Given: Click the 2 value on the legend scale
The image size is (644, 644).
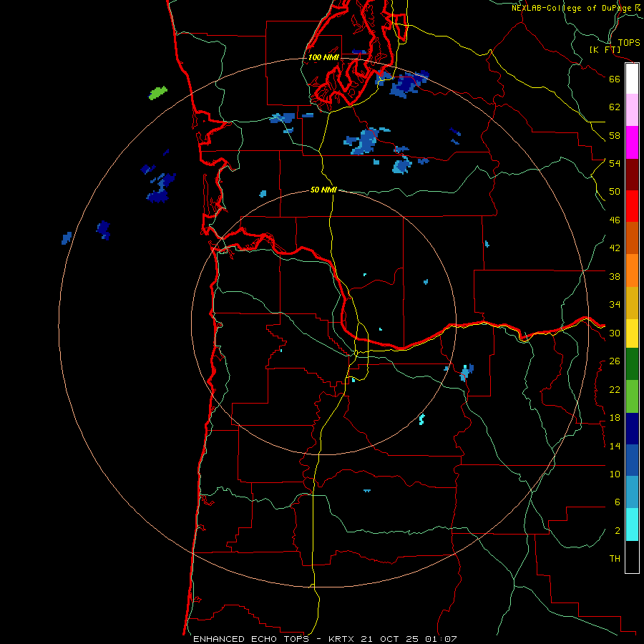Looking at the screenshot, I should pyautogui.click(x=617, y=531).
